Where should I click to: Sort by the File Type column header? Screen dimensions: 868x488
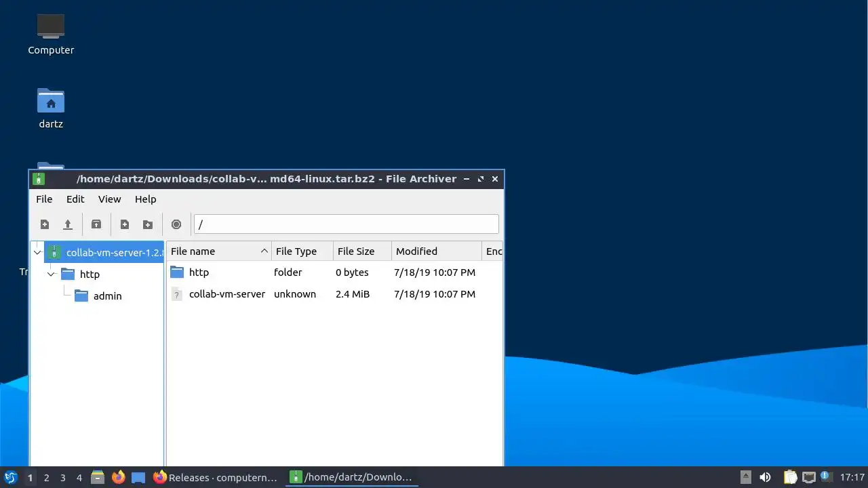click(x=302, y=251)
